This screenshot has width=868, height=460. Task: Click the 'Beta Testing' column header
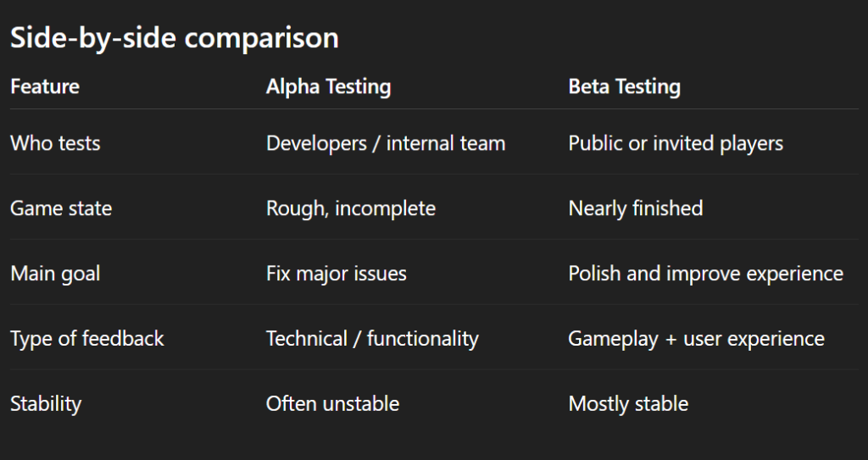(x=624, y=86)
